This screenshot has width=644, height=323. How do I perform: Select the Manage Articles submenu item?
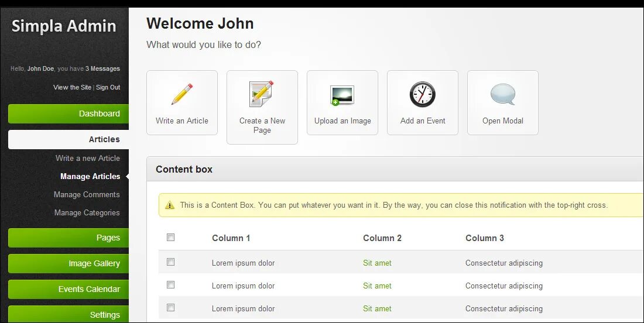pos(90,177)
